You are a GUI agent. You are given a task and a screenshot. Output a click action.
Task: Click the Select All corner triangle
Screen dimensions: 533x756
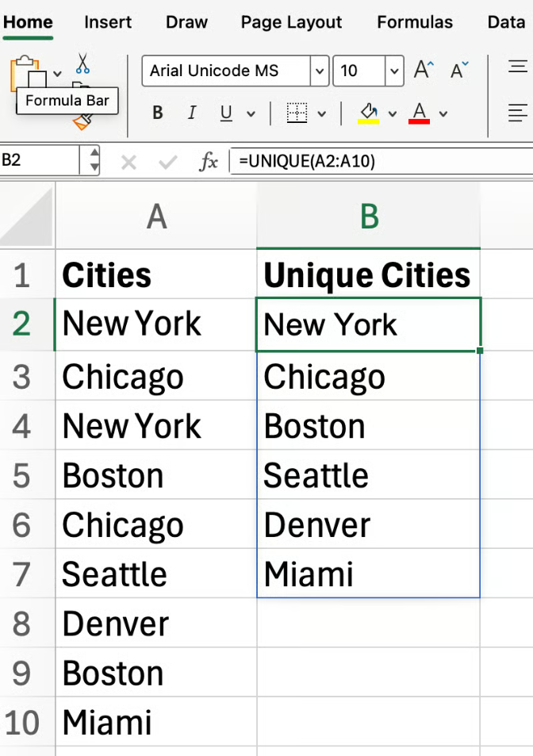click(28, 216)
